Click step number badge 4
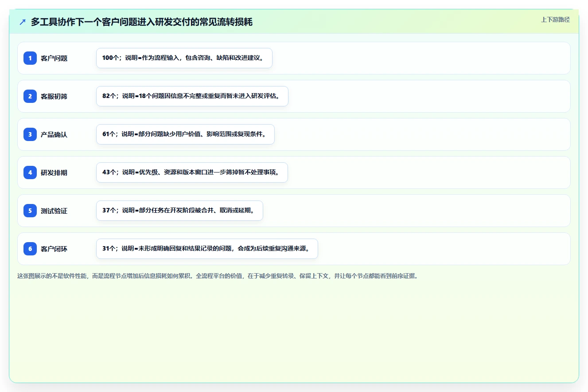 pyautogui.click(x=30, y=172)
